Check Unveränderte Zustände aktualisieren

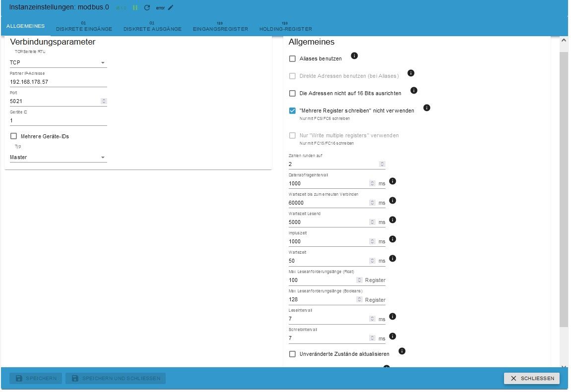pyautogui.click(x=292, y=354)
